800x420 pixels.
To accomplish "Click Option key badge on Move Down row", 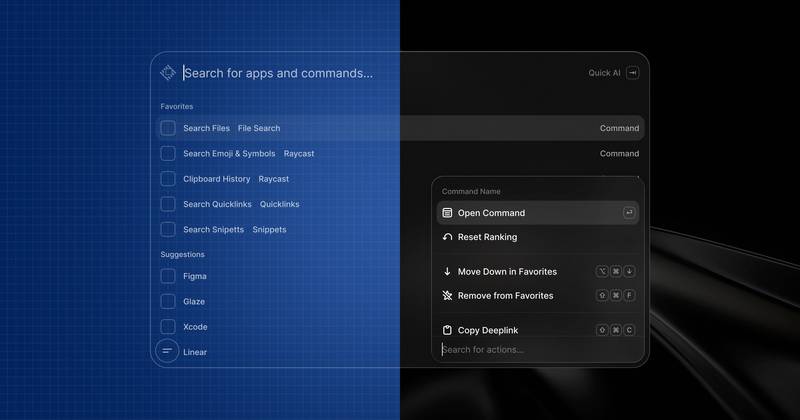I will click(x=602, y=271).
